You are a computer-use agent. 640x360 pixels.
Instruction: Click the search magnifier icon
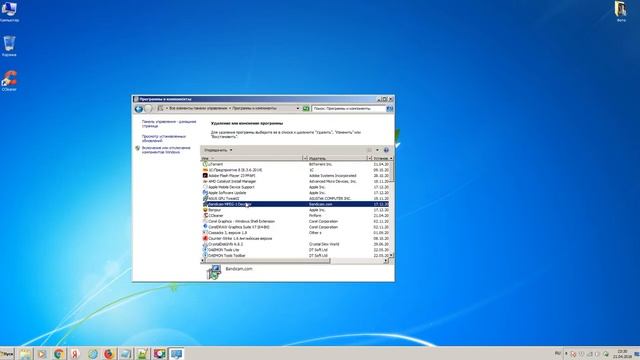coord(390,109)
